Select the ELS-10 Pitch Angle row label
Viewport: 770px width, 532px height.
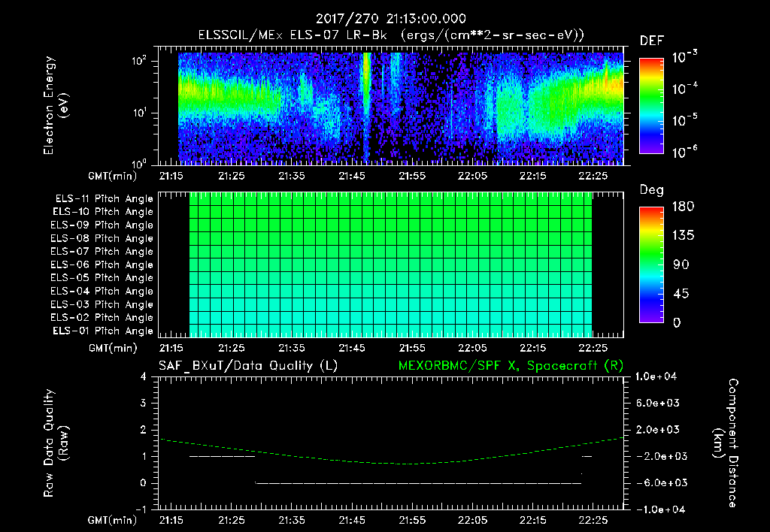coord(103,212)
